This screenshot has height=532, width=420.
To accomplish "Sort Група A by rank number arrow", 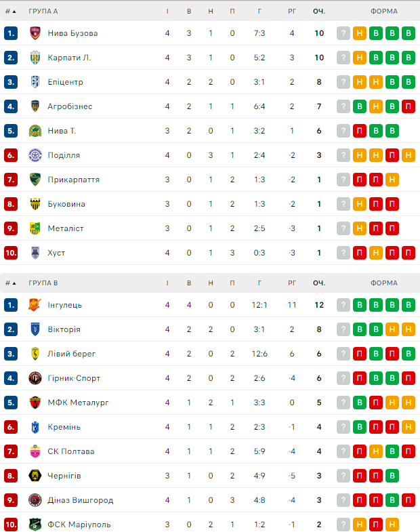I will (11, 12).
